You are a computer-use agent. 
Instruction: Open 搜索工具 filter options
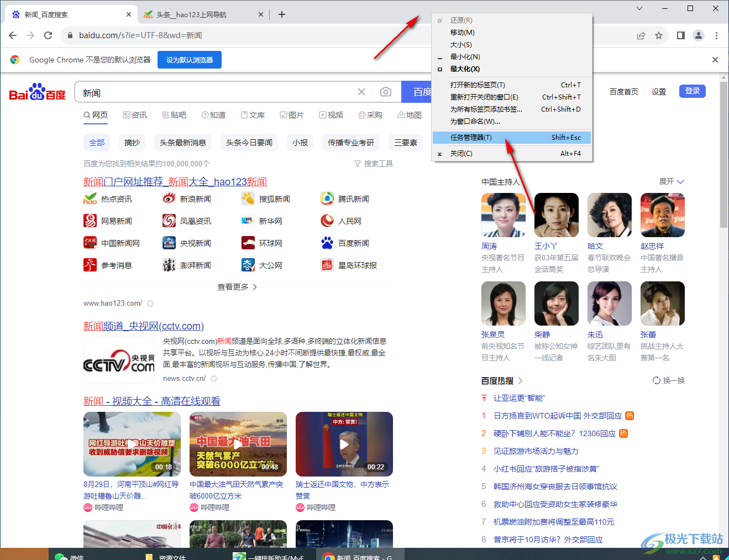(x=374, y=164)
